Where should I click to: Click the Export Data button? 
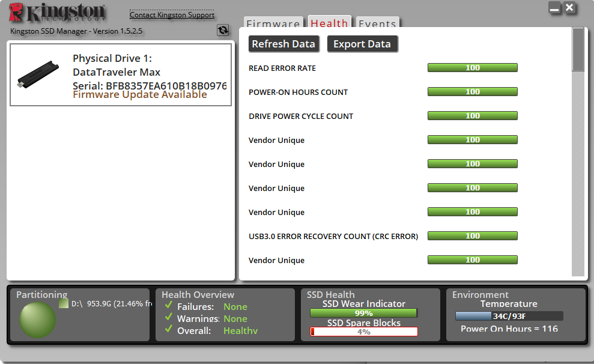click(362, 44)
